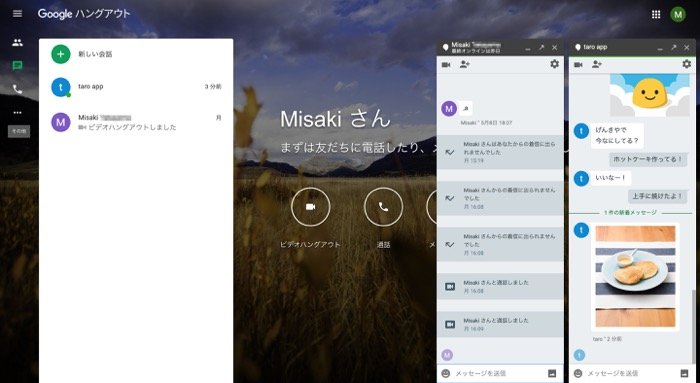Click the taro app chat window title
Viewport: 700px width, 383px height.
595,47
